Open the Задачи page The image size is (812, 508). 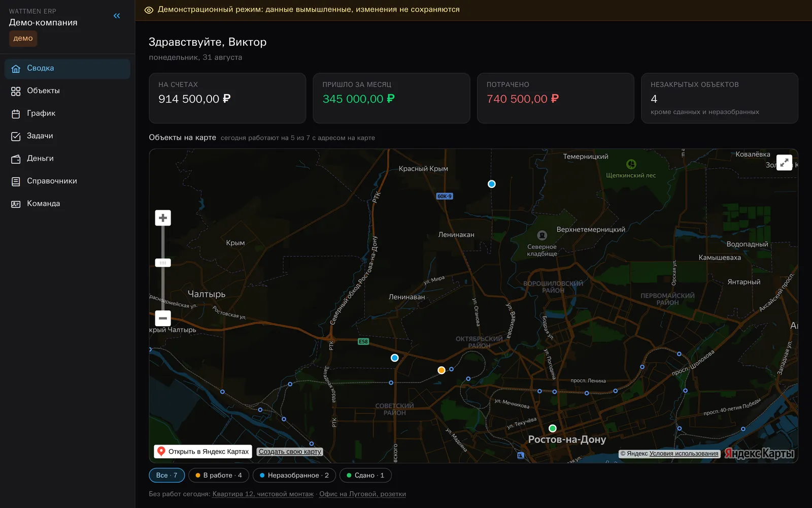pyautogui.click(x=67, y=136)
